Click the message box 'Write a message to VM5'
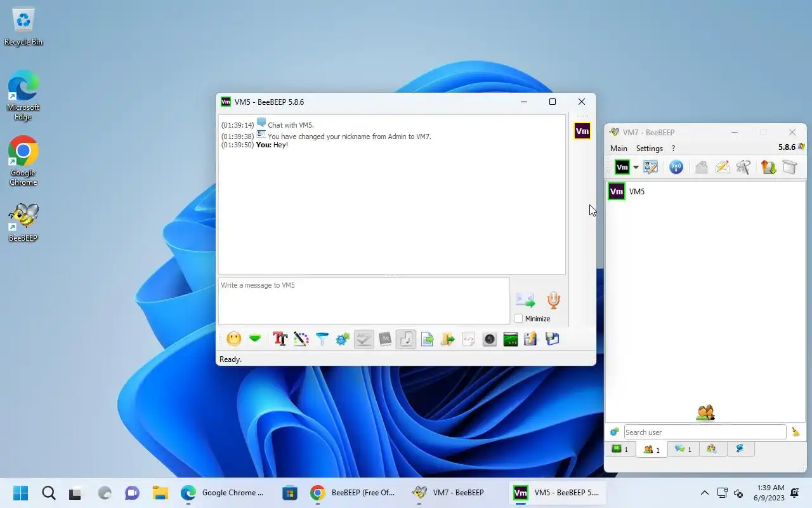This screenshot has height=508, width=812. click(x=364, y=301)
